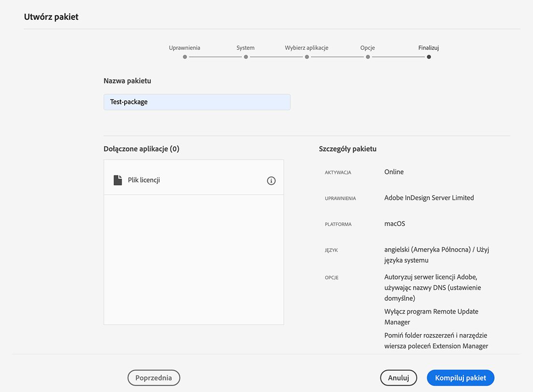
Task: Cancel with the Anuluj button
Action: point(399,378)
